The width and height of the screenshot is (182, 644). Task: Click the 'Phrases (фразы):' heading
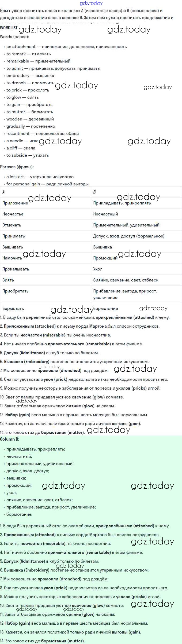coord(17,167)
